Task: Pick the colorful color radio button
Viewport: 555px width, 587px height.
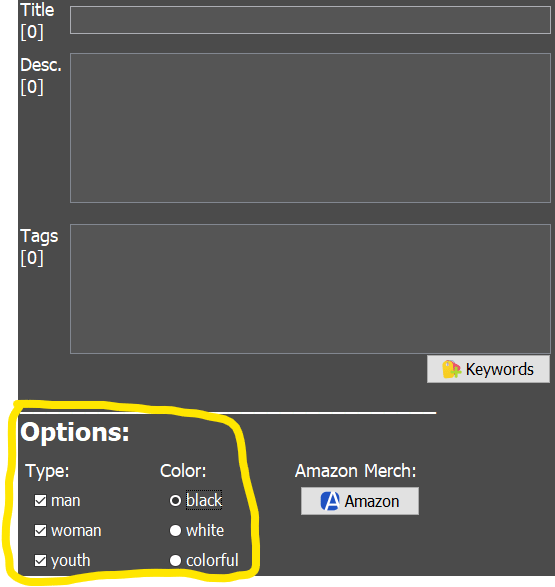Action: (x=175, y=560)
